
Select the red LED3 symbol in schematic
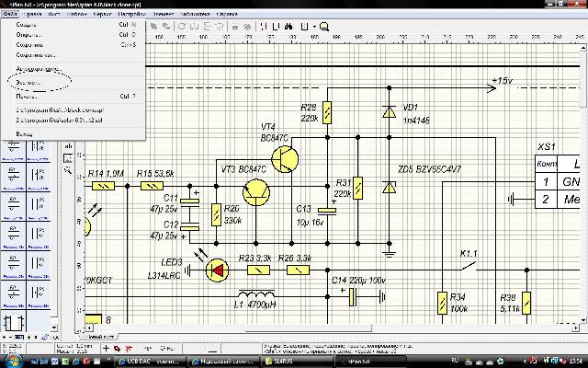(217, 269)
